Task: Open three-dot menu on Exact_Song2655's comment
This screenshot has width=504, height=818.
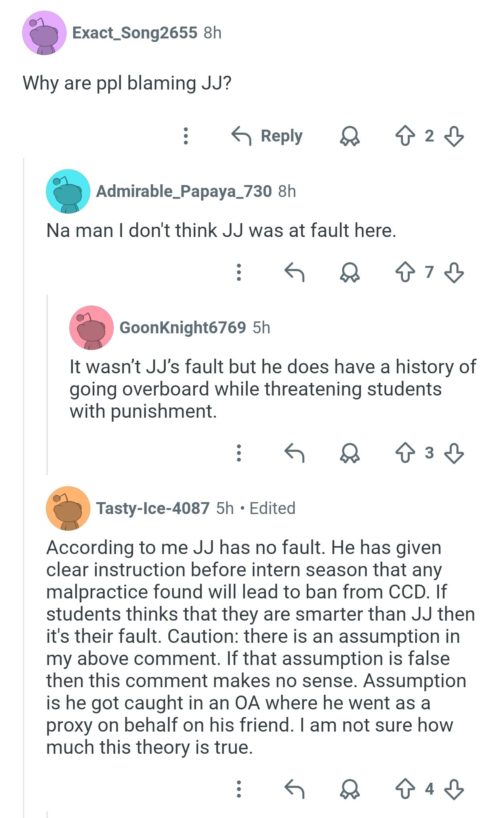Action: tap(185, 136)
